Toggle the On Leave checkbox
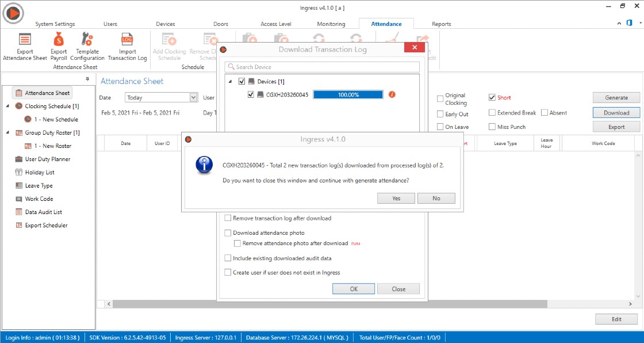The height and width of the screenshot is (343, 644). [440, 127]
